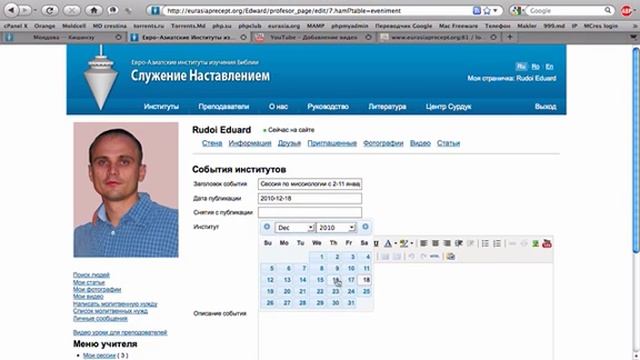Open Руководство in the site menu

click(x=328, y=107)
